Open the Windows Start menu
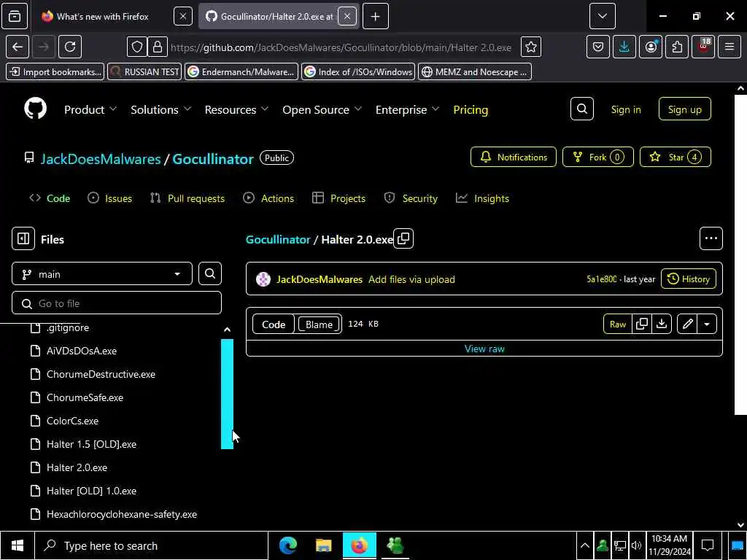Screen dimensions: 747x560 point(18,545)
